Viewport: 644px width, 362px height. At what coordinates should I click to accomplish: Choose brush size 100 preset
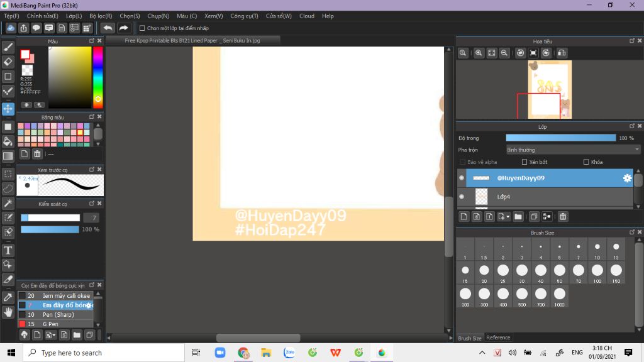pos(597,273)
